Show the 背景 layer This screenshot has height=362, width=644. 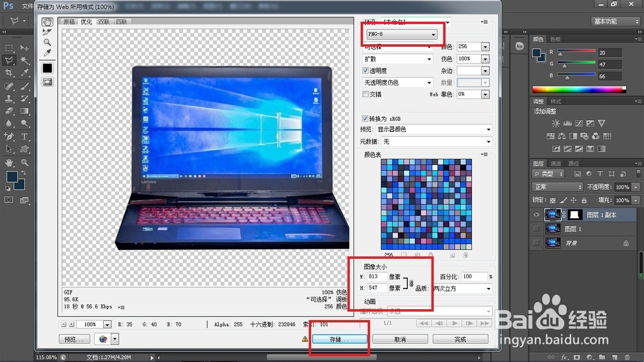coord(536,243)
